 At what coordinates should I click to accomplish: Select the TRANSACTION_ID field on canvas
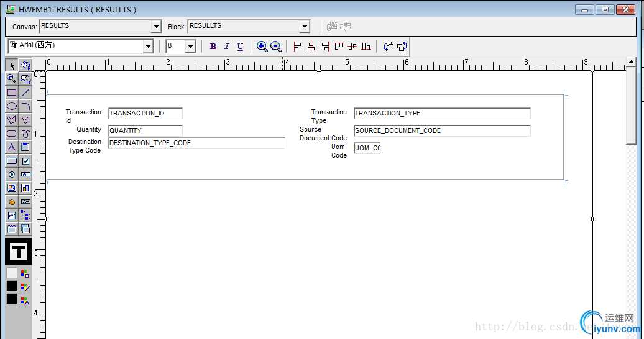click(145, 114)
